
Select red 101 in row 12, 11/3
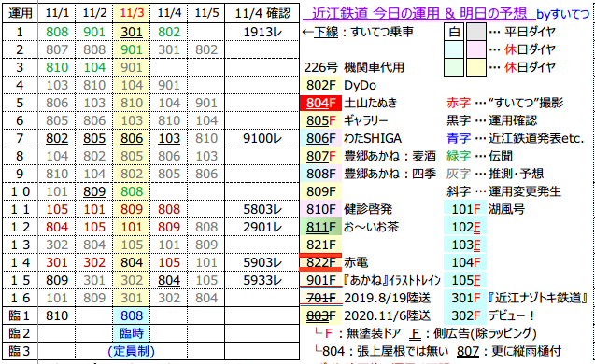pyautogui.click(x=132, y=227)
